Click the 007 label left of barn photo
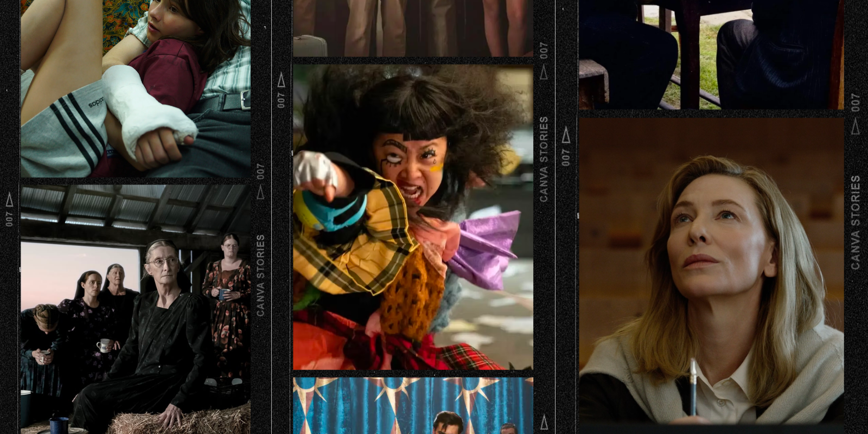This screenshot has width=868, height=434. [9, 219]
